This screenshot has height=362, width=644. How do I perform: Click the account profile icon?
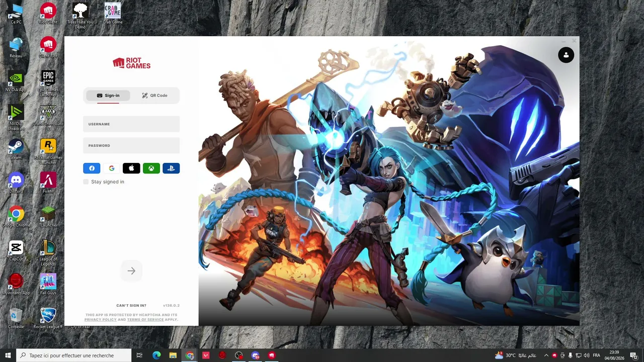pyautogui.click(x=566, y=55)
